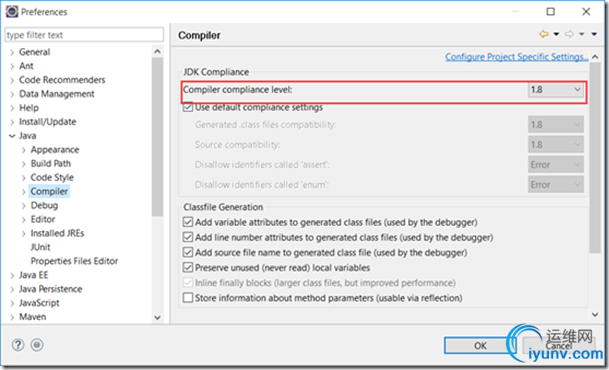Expand the Build Path tree node
Screen dimensions: 609x370
[24, 164]
